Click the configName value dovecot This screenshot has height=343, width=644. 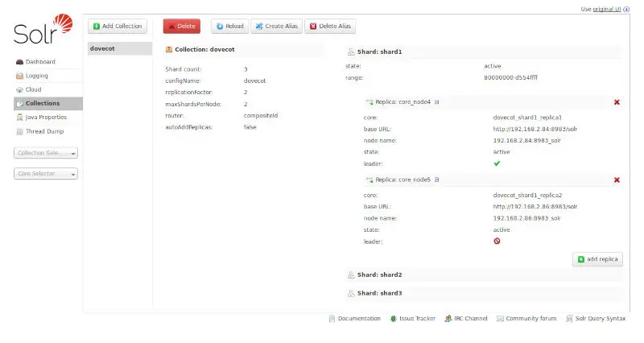coord(254,81)
